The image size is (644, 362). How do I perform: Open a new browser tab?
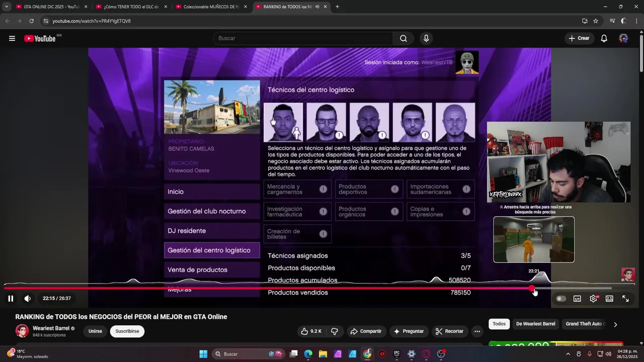point(337,7)
